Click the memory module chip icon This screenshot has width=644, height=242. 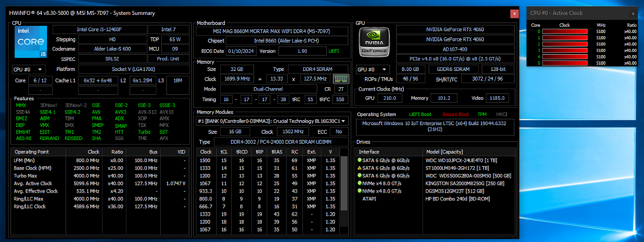click(341, 79)
